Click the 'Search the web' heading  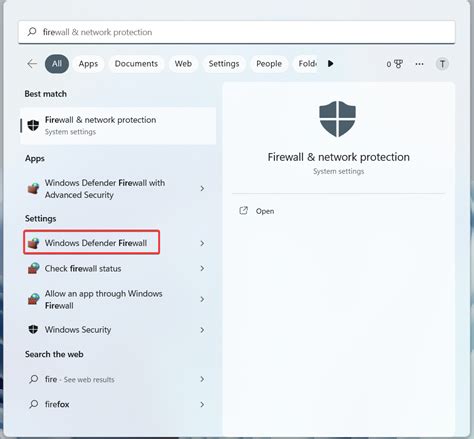click(x=54, y=354)
